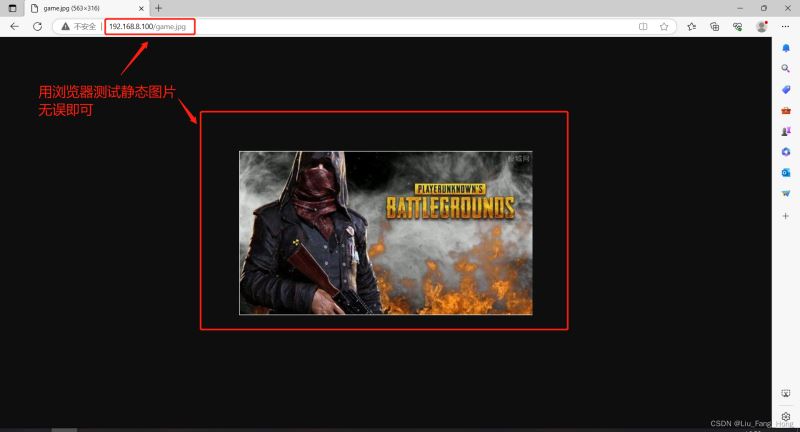Screen dimensions: 800x432
Task: Open sidebar shopping tag icon
Action: pos(786,90)
